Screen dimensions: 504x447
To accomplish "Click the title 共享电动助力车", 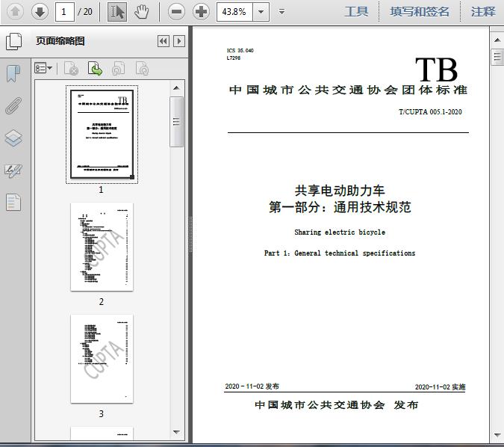I will (340, 191).
